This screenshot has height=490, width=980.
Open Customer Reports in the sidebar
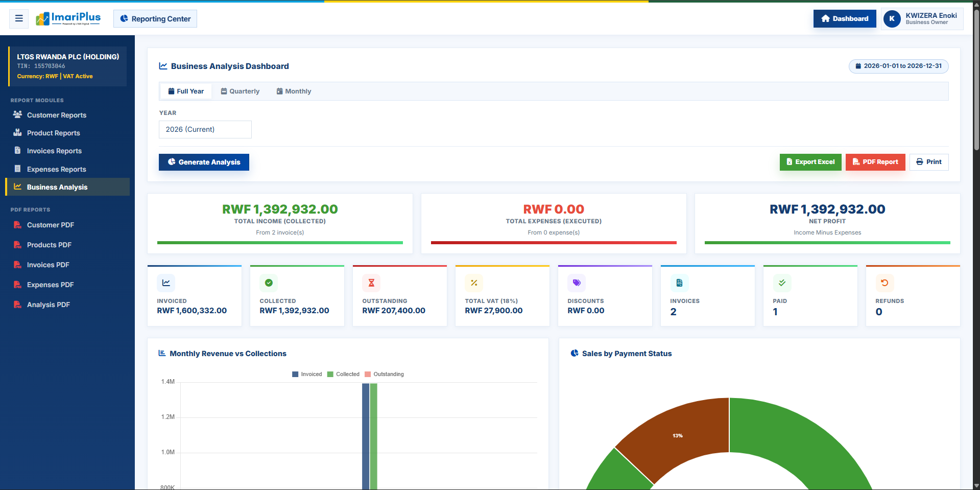67,115
